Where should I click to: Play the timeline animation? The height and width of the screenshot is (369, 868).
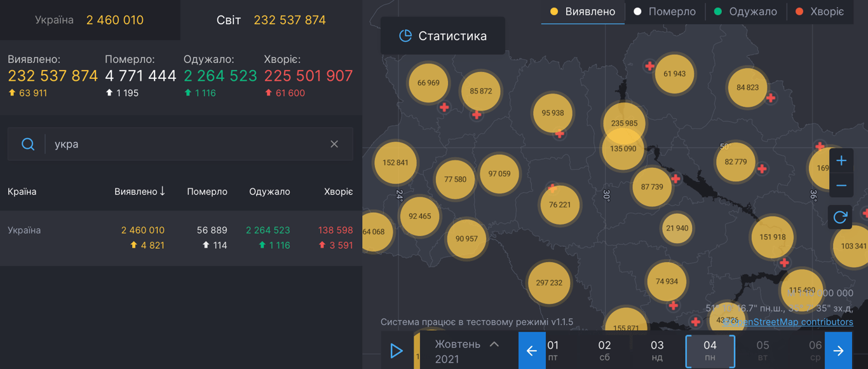(397, 350)
